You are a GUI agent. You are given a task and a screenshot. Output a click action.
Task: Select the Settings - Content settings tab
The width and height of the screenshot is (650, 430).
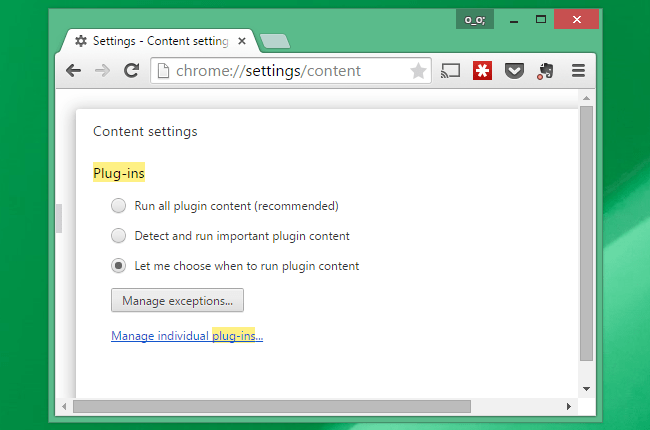(160, 41)
